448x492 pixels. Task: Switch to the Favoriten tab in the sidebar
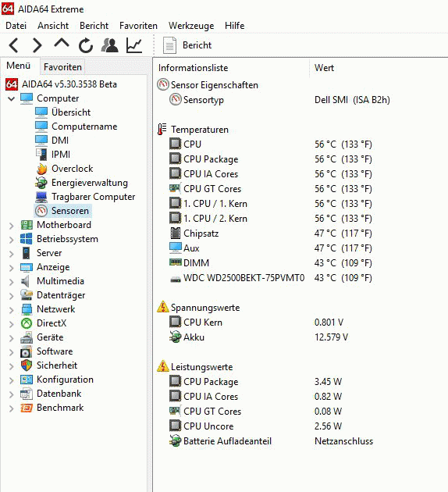click(x=62, y=67)
